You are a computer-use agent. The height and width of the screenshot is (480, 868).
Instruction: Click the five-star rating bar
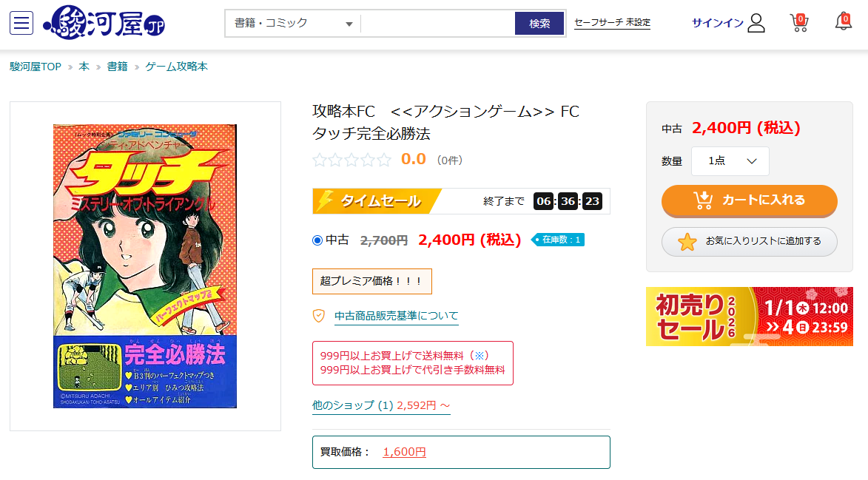352,160
